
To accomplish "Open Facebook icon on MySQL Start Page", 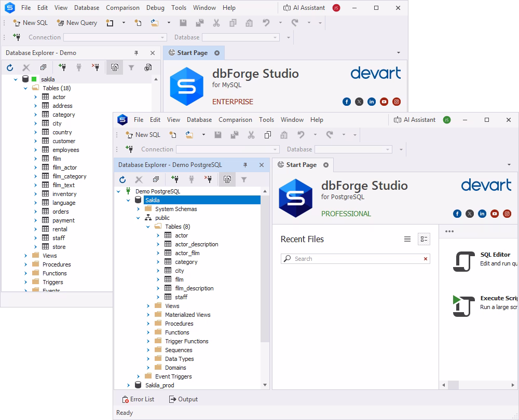I will click(347, 102).
